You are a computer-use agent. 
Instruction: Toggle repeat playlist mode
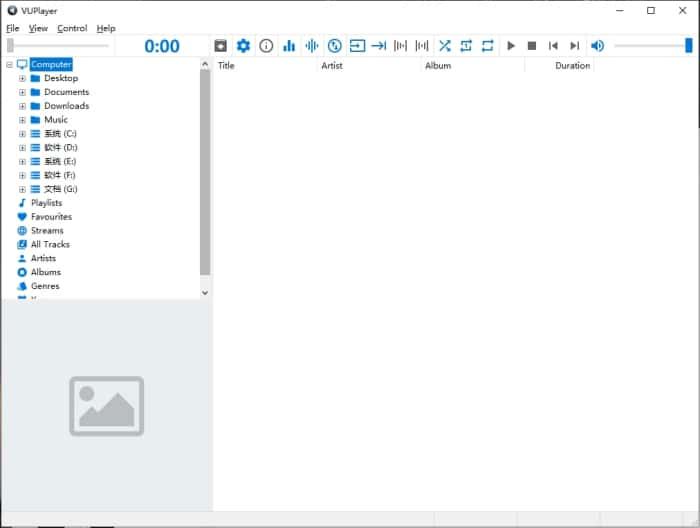click(x=488, y=46)
